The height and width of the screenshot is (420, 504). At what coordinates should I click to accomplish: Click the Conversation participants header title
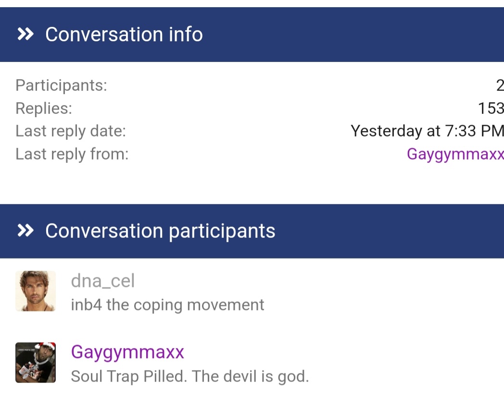click(160, 231)
